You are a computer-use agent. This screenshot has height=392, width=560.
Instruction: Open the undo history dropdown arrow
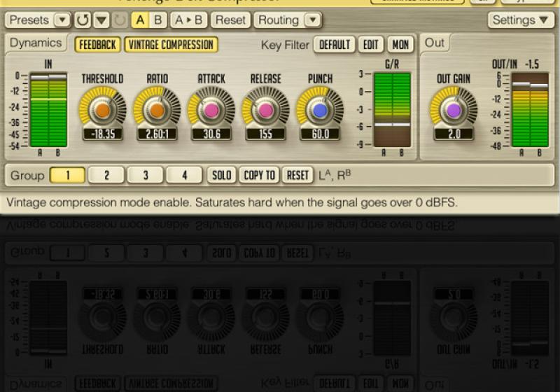(101, 20)
